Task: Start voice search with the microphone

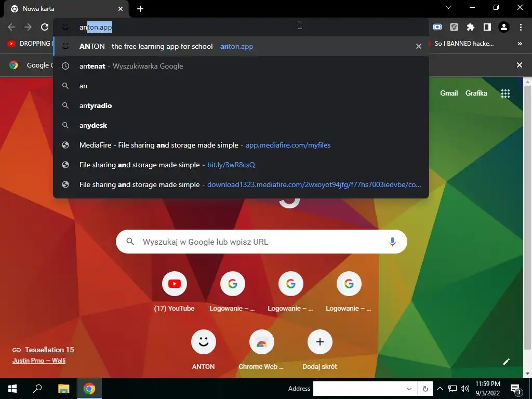Action: click(x=392, y=242)
